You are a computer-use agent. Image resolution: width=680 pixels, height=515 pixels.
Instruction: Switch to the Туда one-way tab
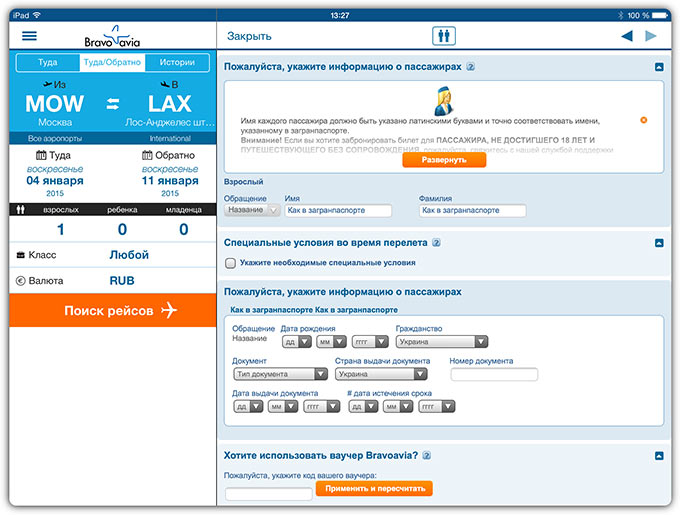(x=48, y=62)
